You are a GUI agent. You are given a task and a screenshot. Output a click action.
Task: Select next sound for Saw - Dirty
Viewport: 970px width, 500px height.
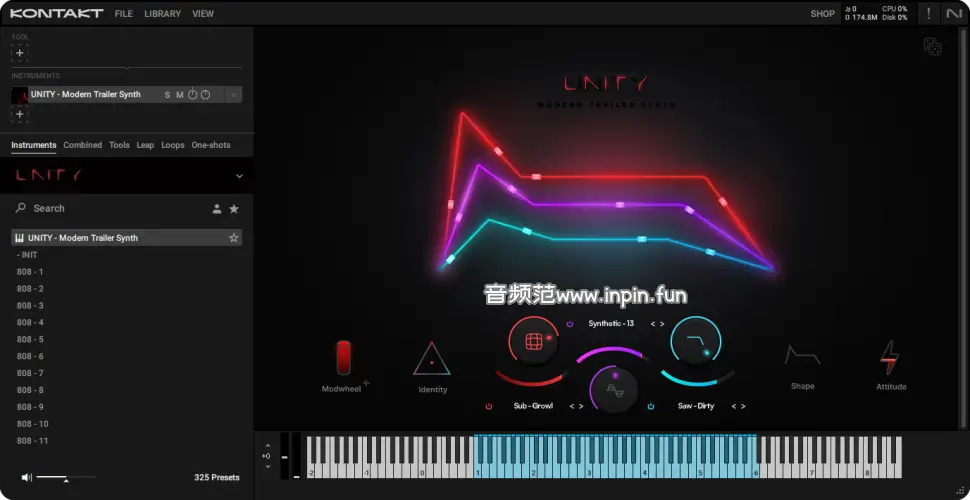(743, 407)
